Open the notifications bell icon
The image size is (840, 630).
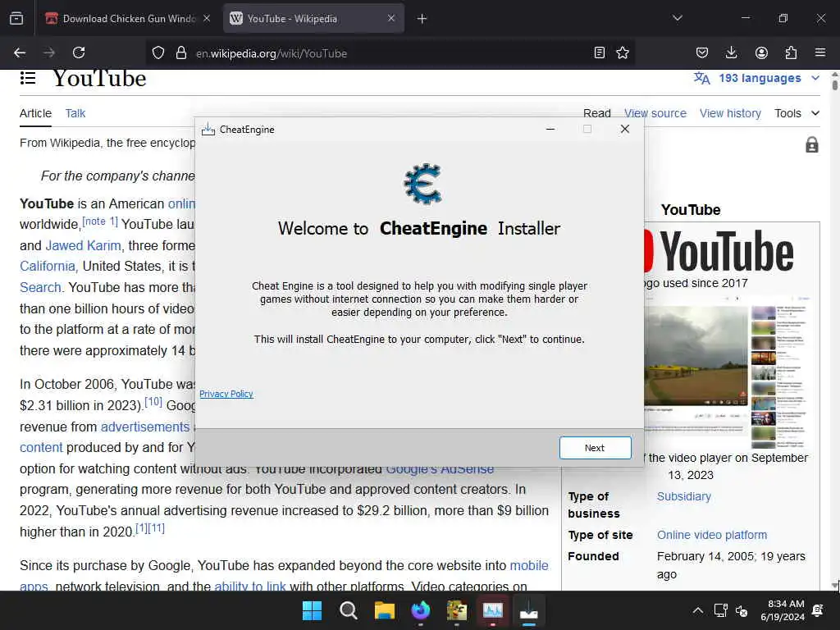[818, 610]
